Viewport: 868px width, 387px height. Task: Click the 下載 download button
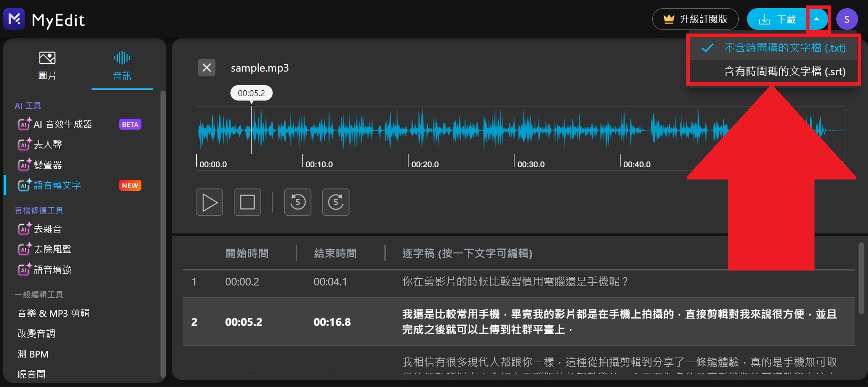[777, 19]
